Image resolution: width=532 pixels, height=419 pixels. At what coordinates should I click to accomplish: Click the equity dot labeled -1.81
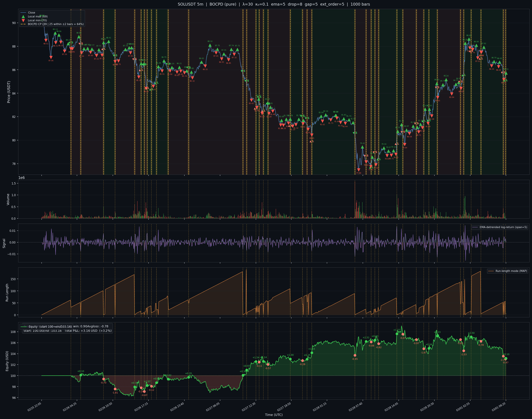point(115,389)
